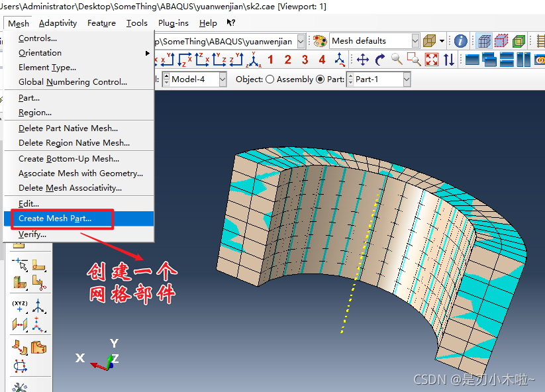Select the partition cell tool in toolbox

pos(20,282)
